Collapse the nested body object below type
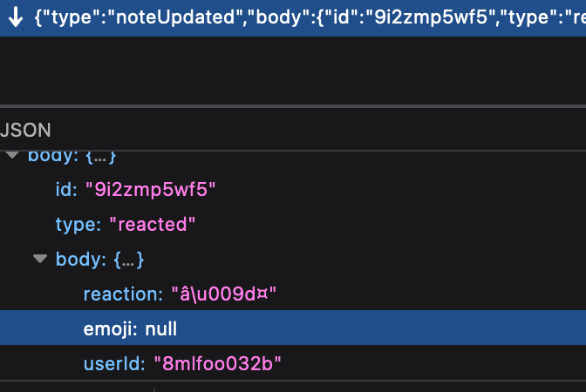 tap(39, 259)
